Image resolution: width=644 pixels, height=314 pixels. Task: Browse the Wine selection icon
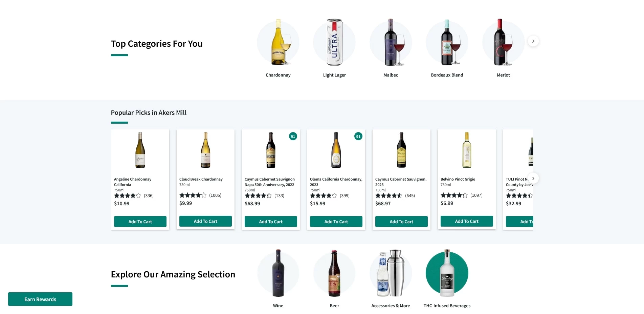(278, 273)
